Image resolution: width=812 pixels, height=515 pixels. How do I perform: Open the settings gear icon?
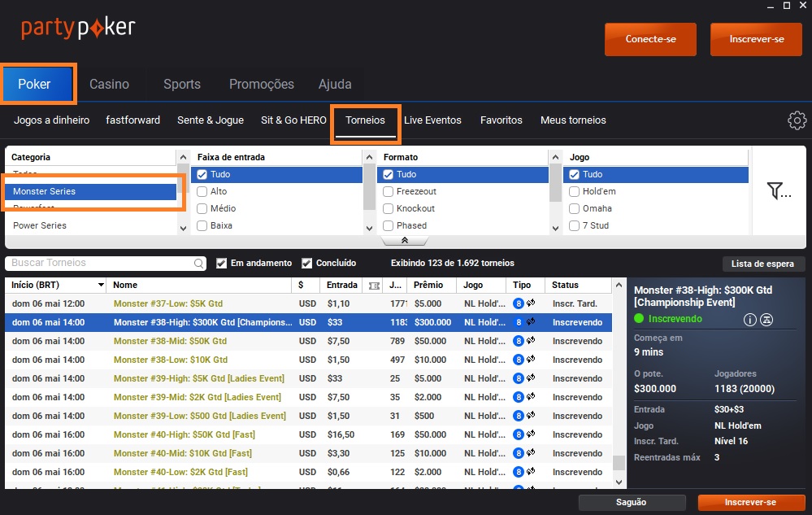pyautogui.click(x=797, y=120)
